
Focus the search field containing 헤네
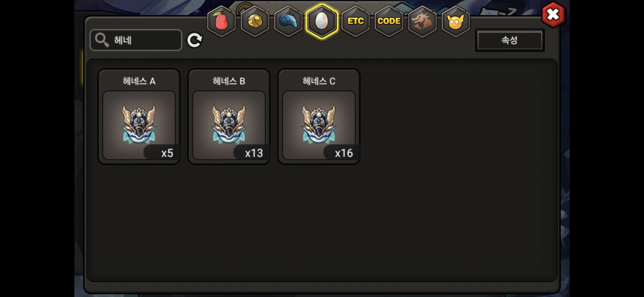[136, 40]
